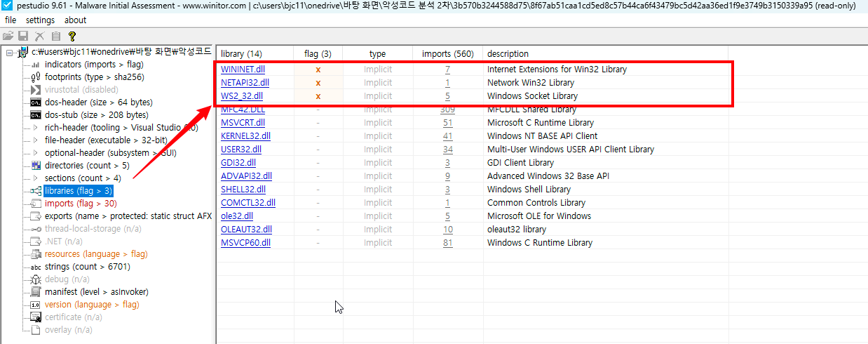Click the strings abc icon in tree

(36, 267)
